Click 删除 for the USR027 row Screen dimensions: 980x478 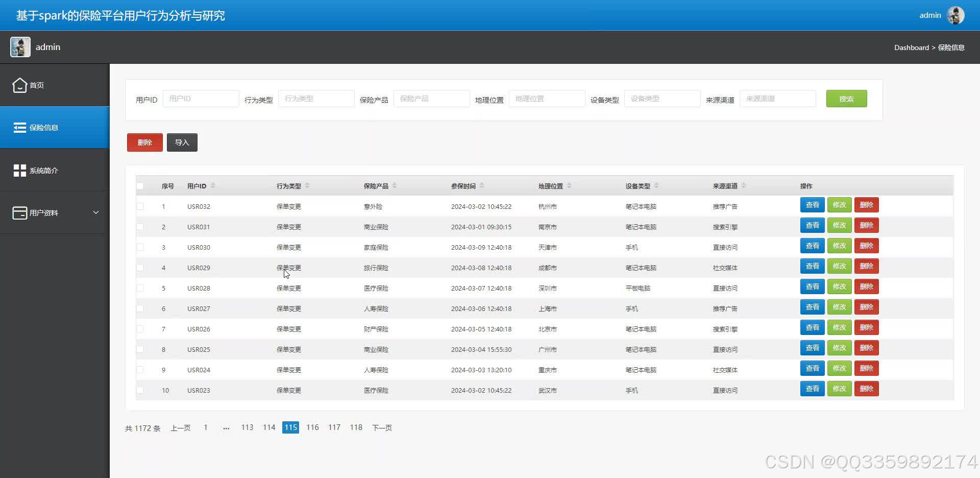point(866,307)
